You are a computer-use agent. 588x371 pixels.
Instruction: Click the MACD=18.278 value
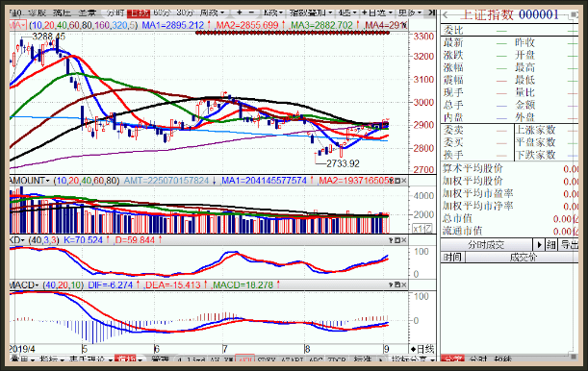pos(243,285)
